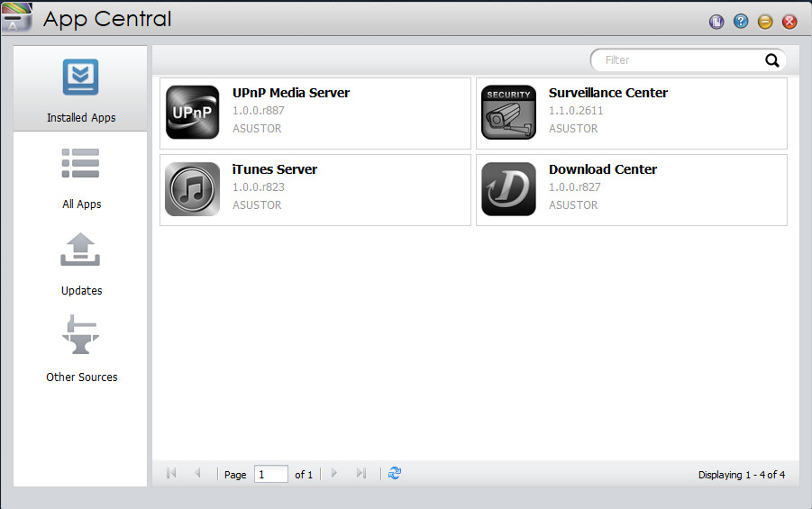Click the Download Center title text
Image resolution: width=812 pixels, height=509 pixels.
(x=603, y=169)
